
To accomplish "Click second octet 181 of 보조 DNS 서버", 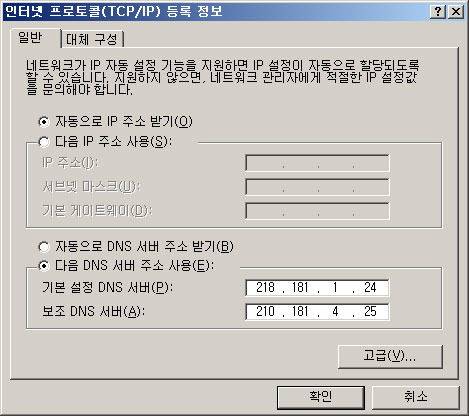I will [300, 312].
